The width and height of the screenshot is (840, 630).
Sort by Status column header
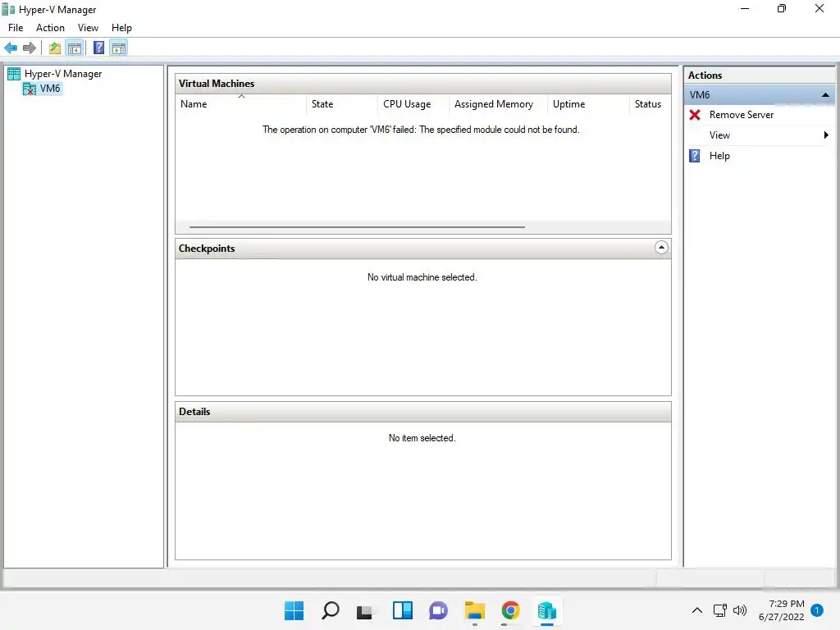coord(650,104)
